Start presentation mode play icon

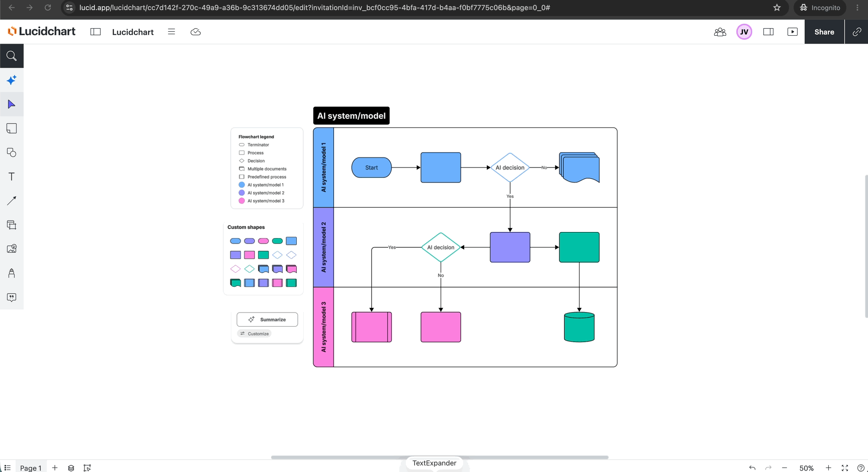click(x=793, y=32)
